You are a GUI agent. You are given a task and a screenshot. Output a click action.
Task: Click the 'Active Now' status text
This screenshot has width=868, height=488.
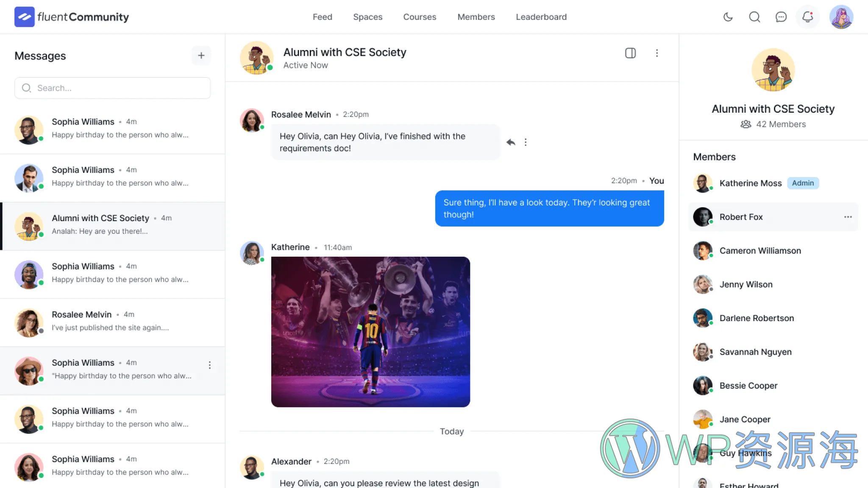306,65
